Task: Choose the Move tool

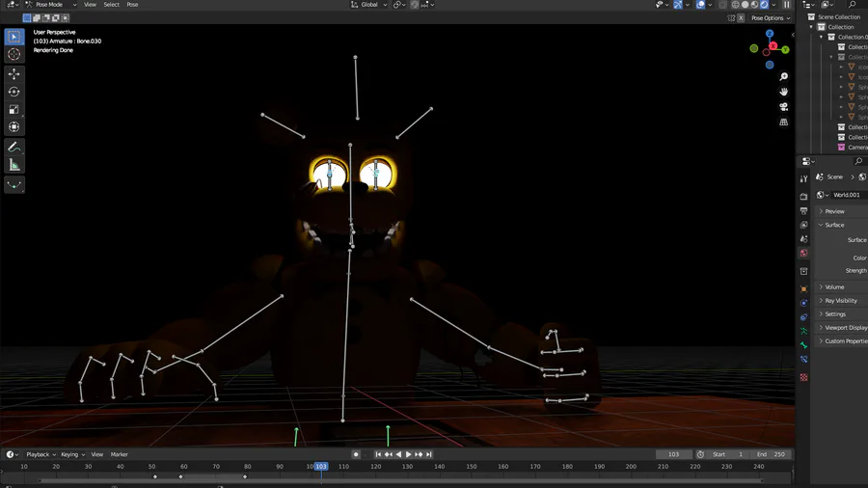Action: coord(14,73)
